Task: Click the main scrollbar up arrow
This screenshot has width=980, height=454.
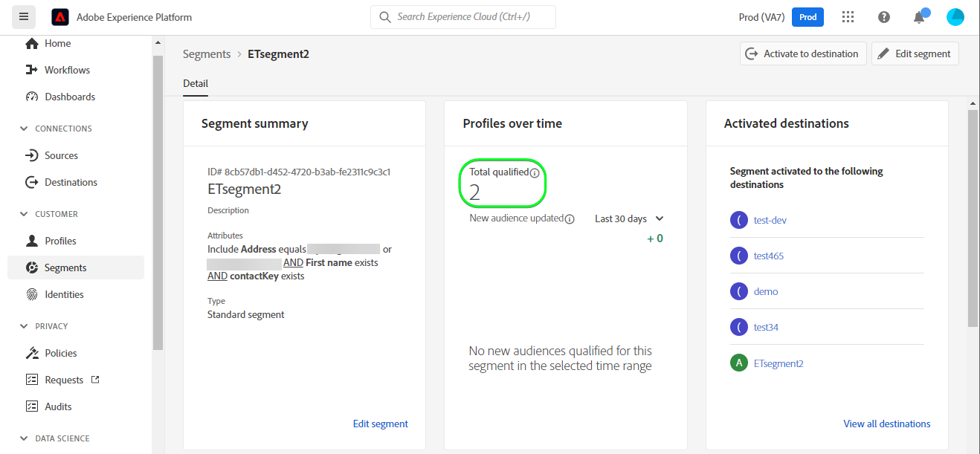Action: click(x=973, y=103)
